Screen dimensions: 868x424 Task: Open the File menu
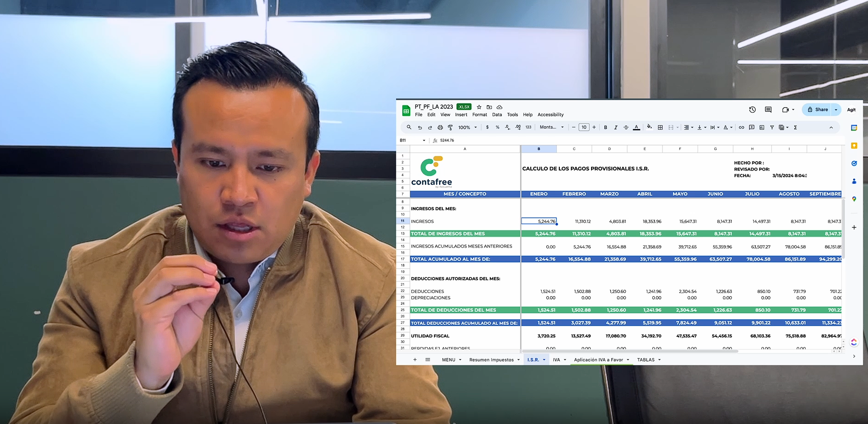click(x=418, y=115)
